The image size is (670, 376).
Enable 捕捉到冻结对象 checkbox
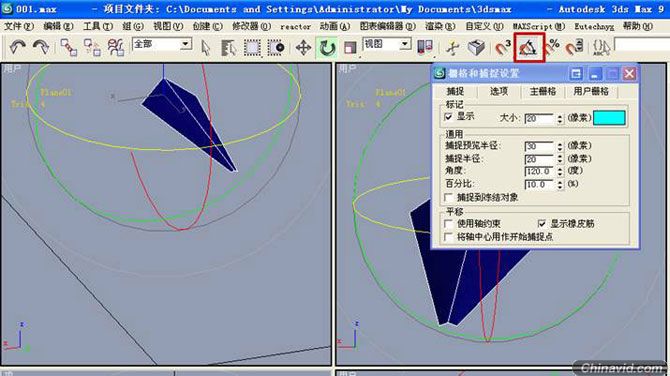(448, 197)
